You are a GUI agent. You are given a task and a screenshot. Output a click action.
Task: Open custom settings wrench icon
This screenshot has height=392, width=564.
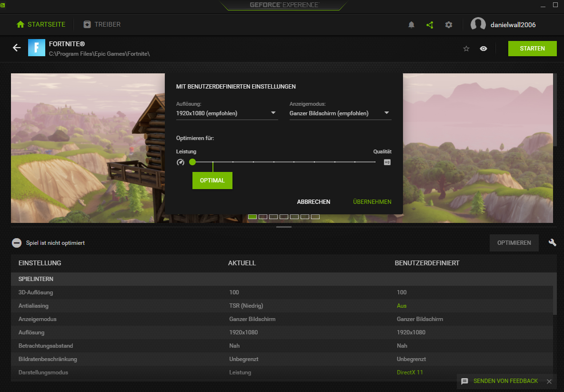[x=552, y=243]
